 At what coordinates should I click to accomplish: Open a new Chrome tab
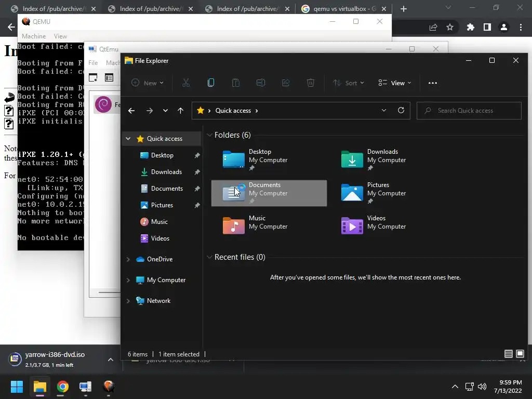tap(403, 9)
